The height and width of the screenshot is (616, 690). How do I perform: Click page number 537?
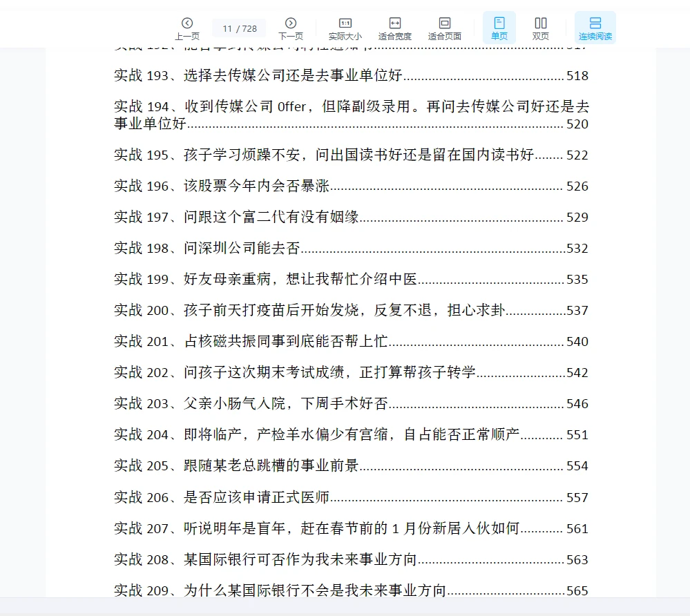(577, 310)
